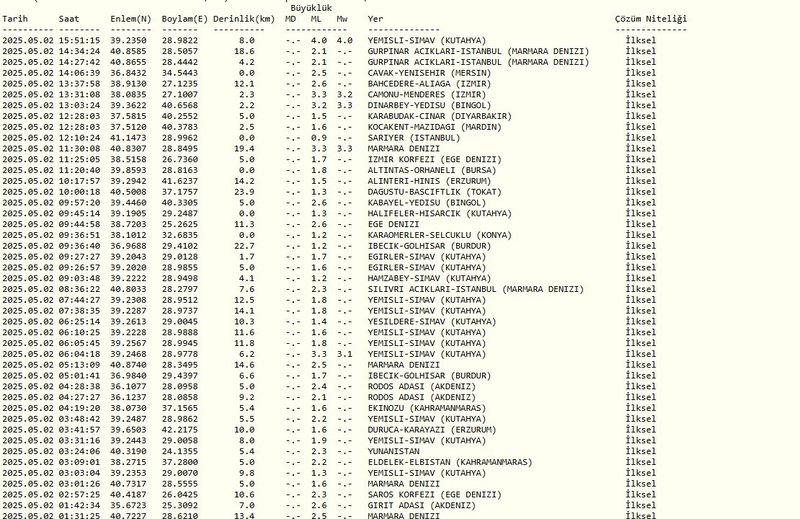Click IZMIR KORFEZI (EGE DENIZI) entry

coord(434,159)
